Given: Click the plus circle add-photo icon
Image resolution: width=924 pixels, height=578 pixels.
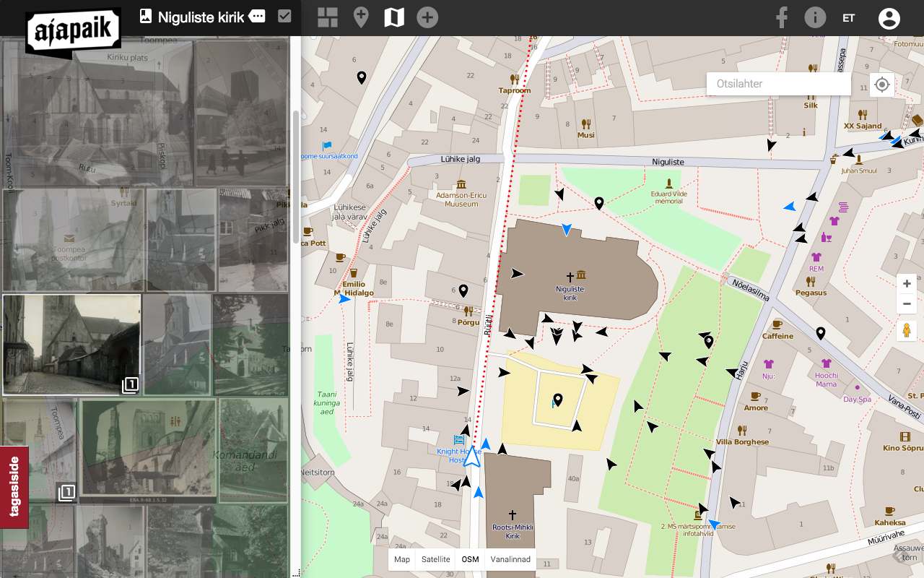Looking at the screenshot, I should click(427, 17).
